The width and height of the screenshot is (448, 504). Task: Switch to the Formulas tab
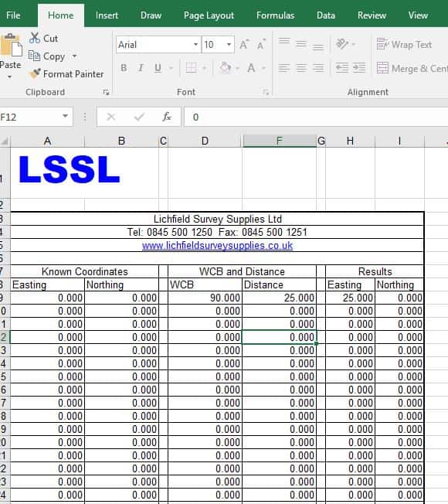(x=275, y=15)
